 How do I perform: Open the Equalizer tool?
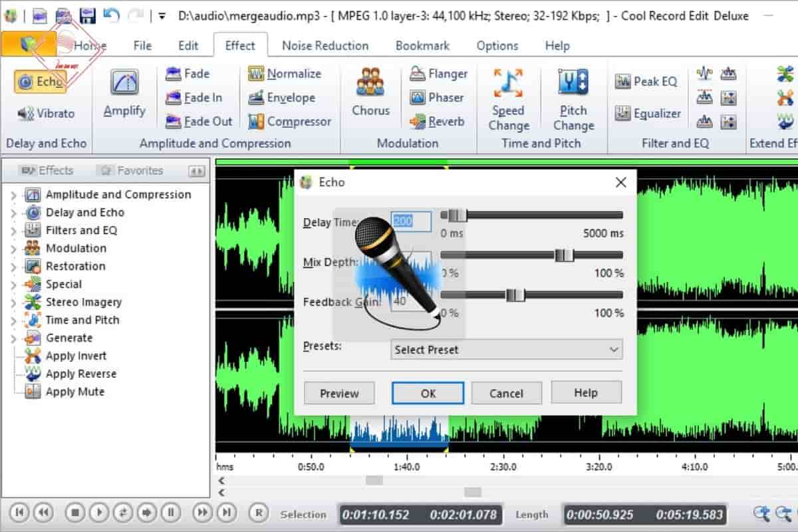pos(647,114)
